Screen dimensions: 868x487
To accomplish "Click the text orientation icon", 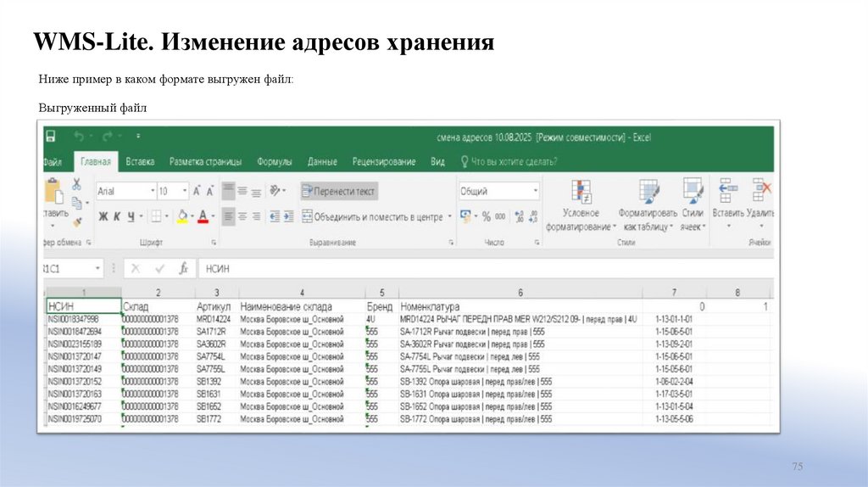I will pos(275,191).
